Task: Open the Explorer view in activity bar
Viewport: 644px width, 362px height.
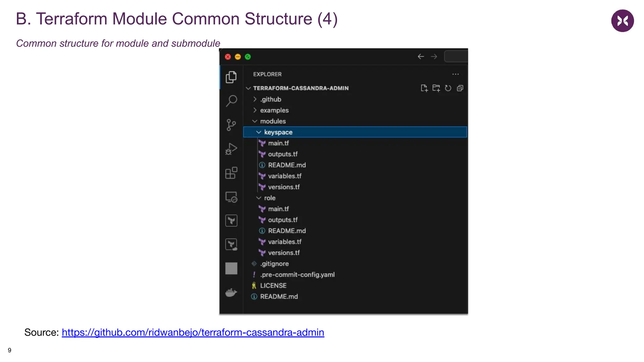Action: [x=231, y=77]
